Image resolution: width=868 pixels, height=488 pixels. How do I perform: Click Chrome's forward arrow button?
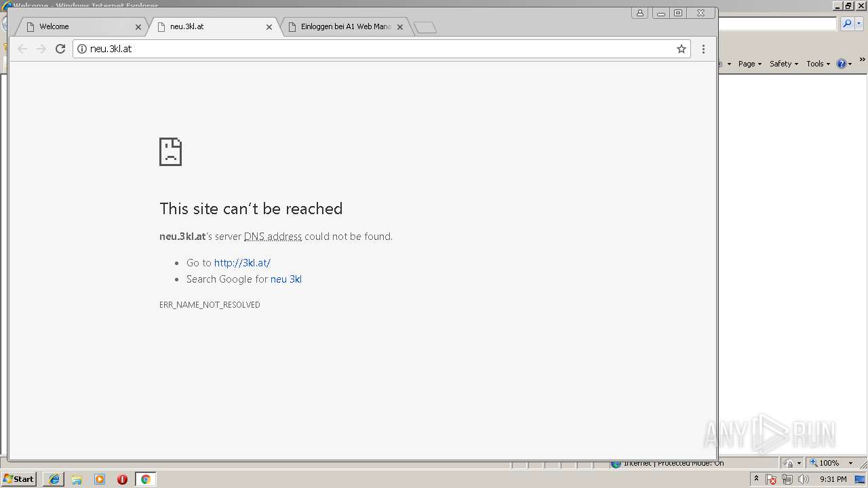click(x=41, y=49)
